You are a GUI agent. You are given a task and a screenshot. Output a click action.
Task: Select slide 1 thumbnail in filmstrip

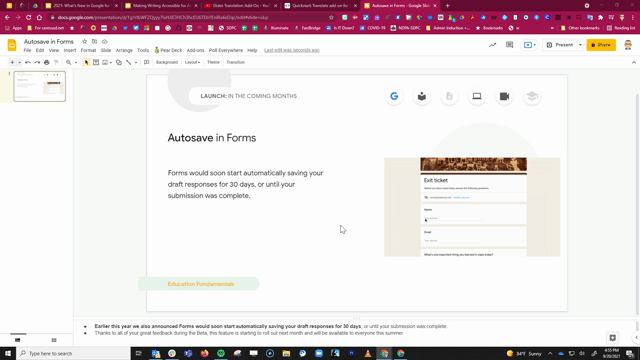(x=40, y=86)
